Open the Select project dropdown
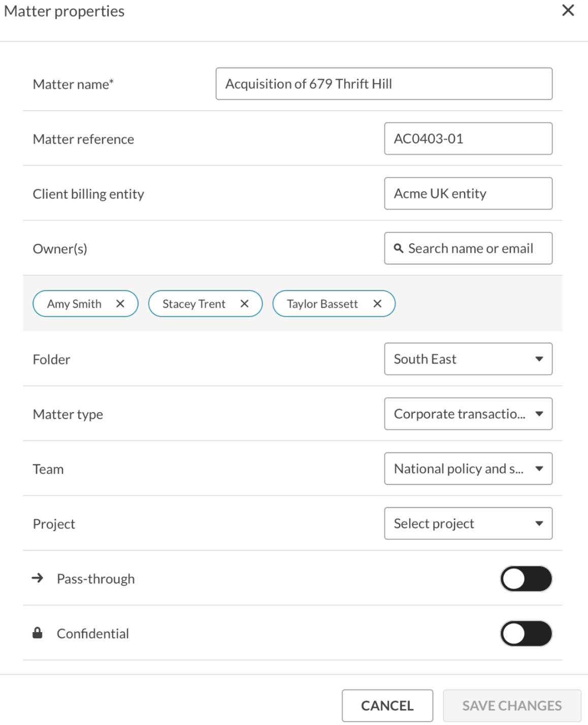Viewport: 588px width, 725px height. click(468, 523)
